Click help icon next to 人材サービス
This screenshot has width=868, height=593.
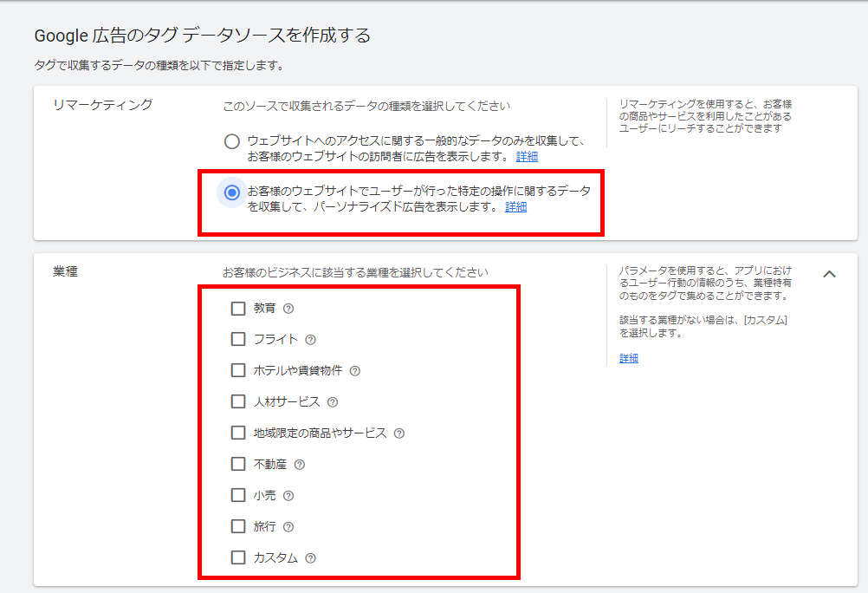(x=333, y=402)
